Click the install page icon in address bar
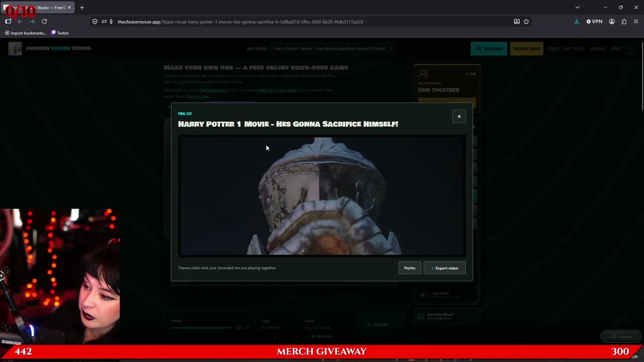 click(517, 22)
